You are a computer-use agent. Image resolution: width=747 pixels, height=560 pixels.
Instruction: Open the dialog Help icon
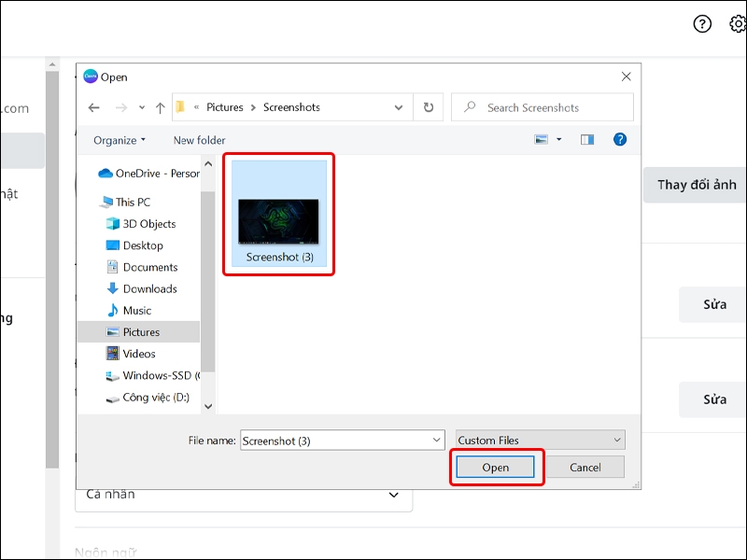point(620,139)
